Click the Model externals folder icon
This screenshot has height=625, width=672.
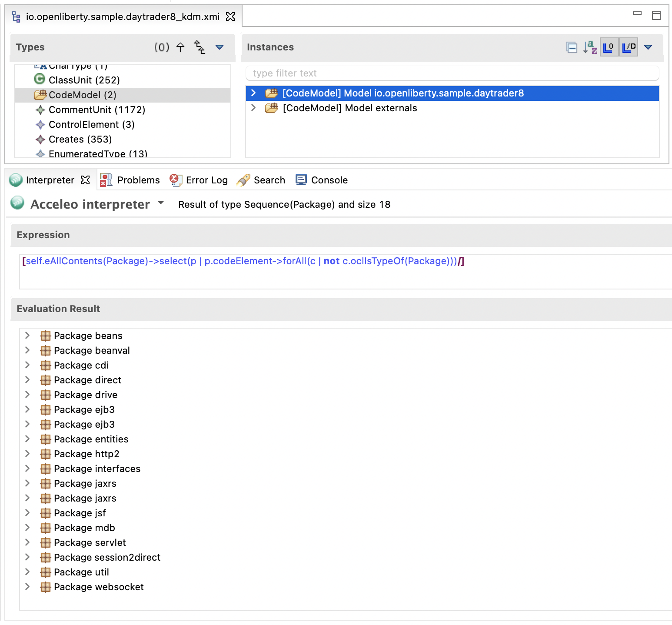272,108
